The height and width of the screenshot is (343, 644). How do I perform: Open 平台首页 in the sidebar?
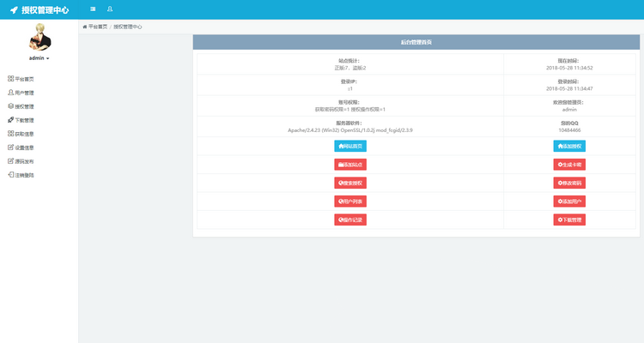point(21,79)
